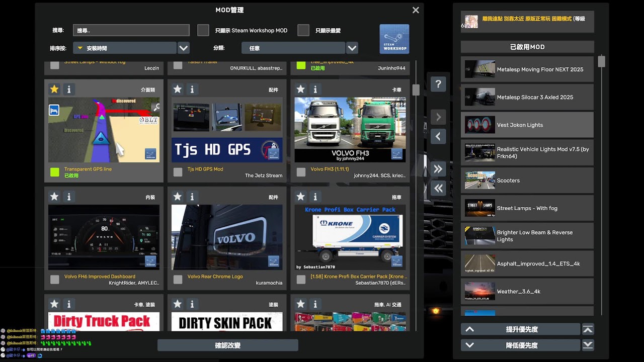Activate all mods with double right arrow

[438, 169]
